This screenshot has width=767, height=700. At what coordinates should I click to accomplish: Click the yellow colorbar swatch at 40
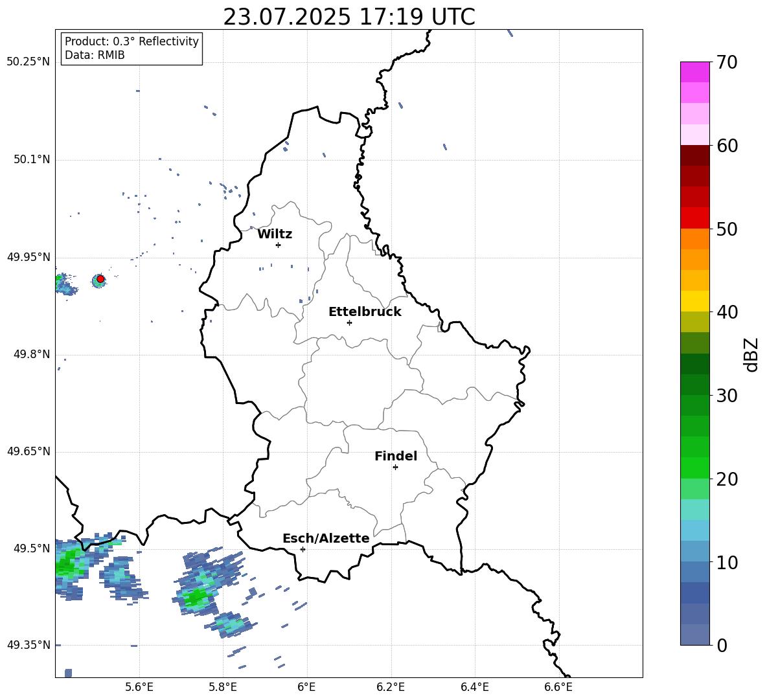click(x=694, y=301)
